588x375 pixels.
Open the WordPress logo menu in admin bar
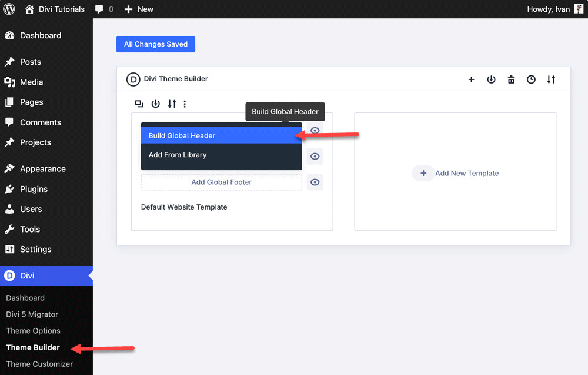coord(8,9)
